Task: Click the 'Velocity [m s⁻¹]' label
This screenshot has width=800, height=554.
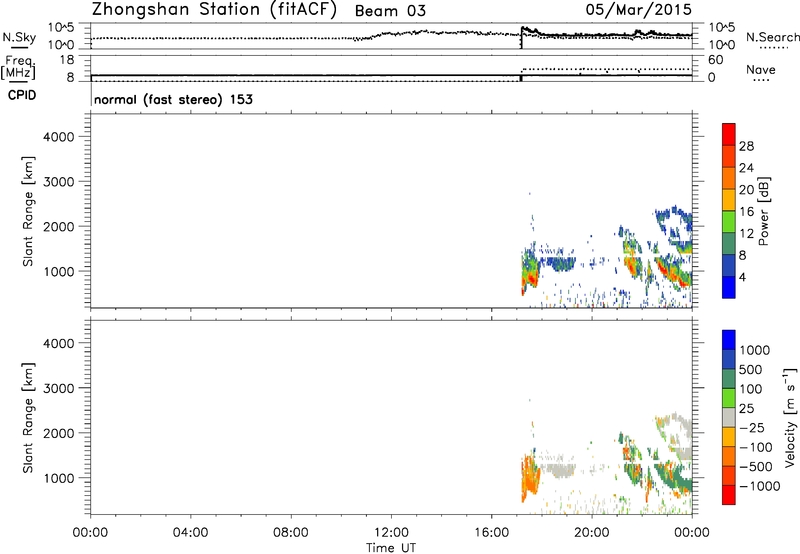Action: click(x=790, y=417)
